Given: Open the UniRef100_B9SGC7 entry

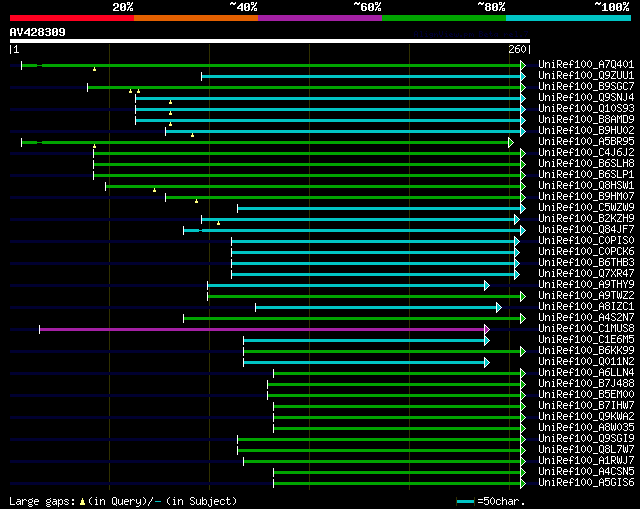Looking at the screenshot, I should 586,86.
